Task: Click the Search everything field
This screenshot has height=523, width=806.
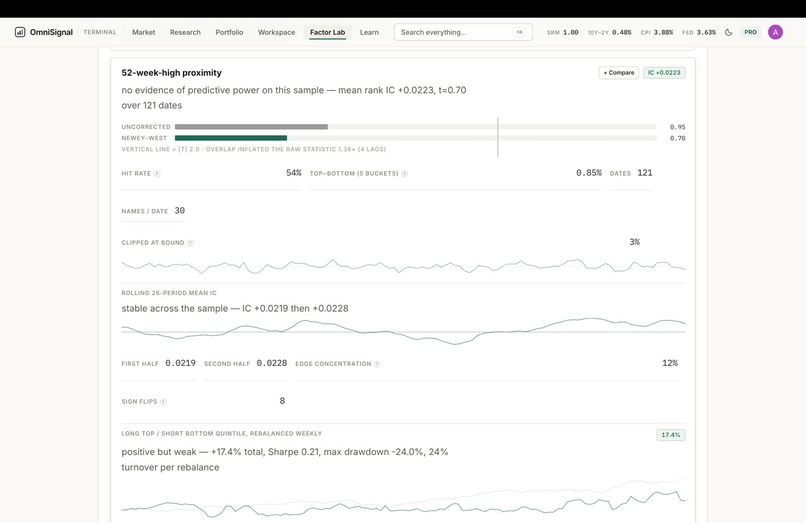Action: pos(463,32)
